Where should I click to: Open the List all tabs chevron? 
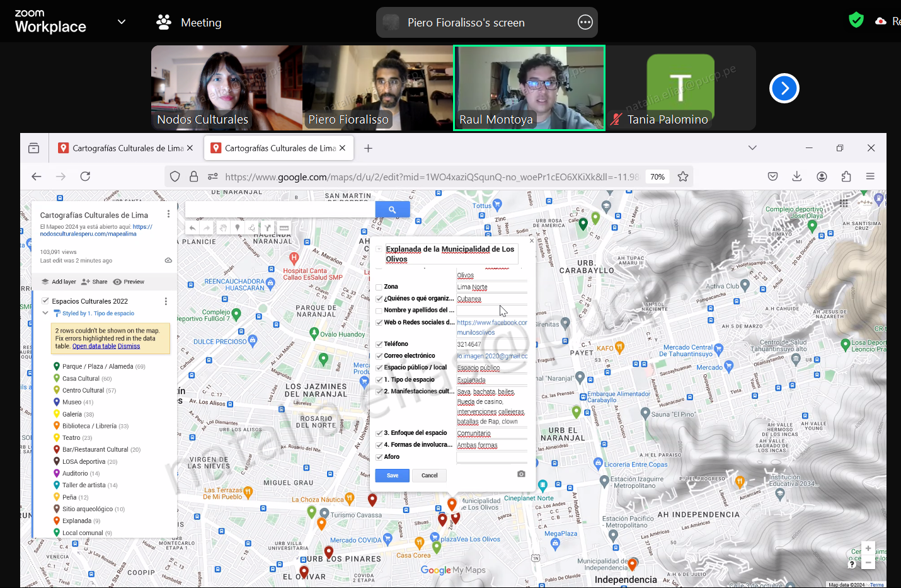pos(752,147)
